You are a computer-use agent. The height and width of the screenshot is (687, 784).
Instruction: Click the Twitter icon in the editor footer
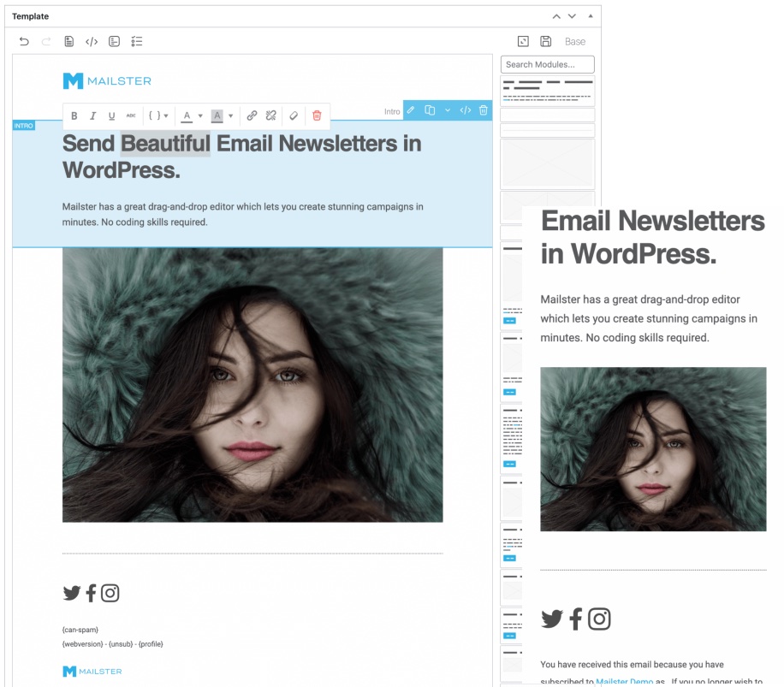coord(72,593)
